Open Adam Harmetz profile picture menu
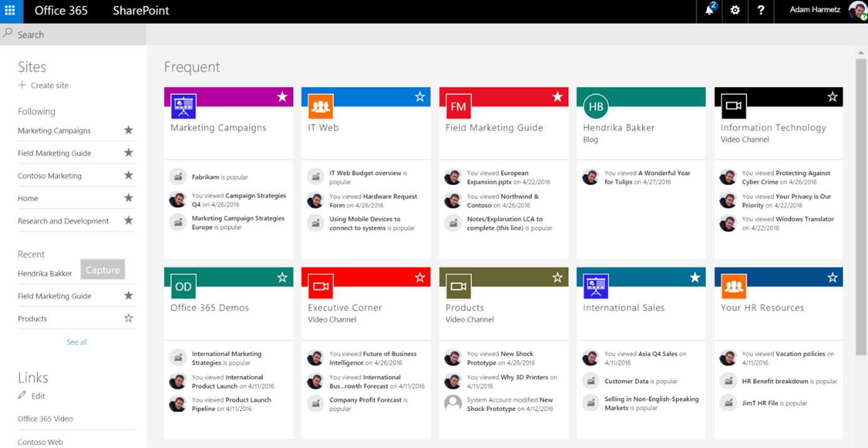This screenshot has height=448, width=868. [x=857, y=11]
